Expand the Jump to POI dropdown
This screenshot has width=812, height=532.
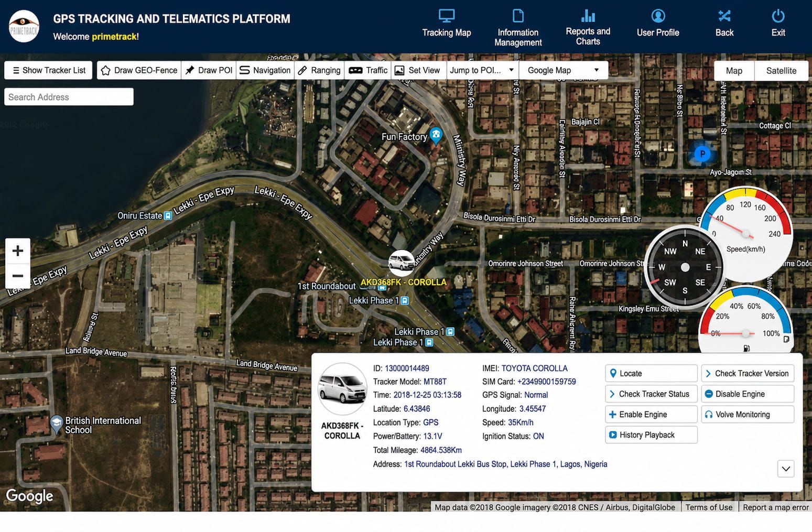point(482,70)
